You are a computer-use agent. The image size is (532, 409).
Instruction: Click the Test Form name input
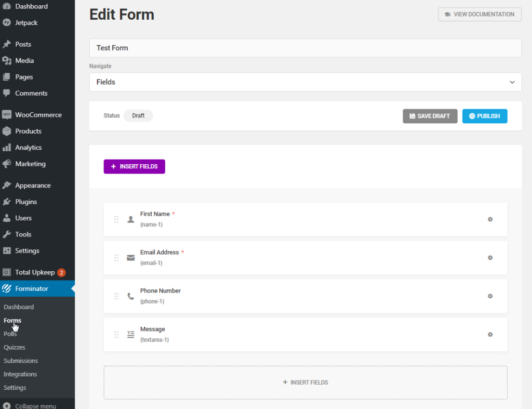(x=305, y=48)
